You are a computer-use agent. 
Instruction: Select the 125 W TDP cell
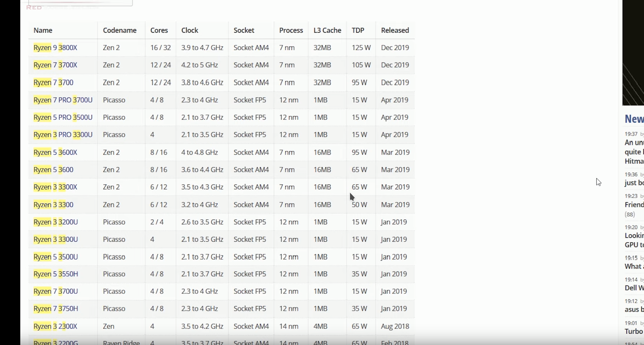(361, 47)
